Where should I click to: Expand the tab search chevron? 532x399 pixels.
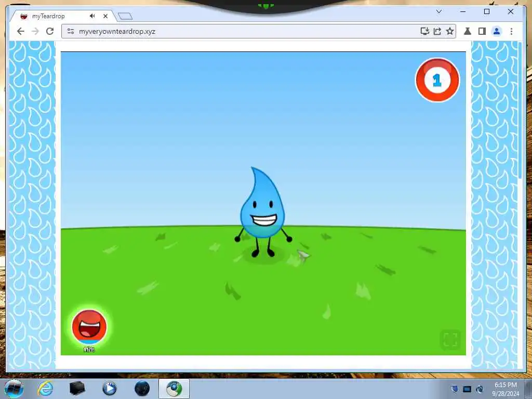(x=438, y=11)
